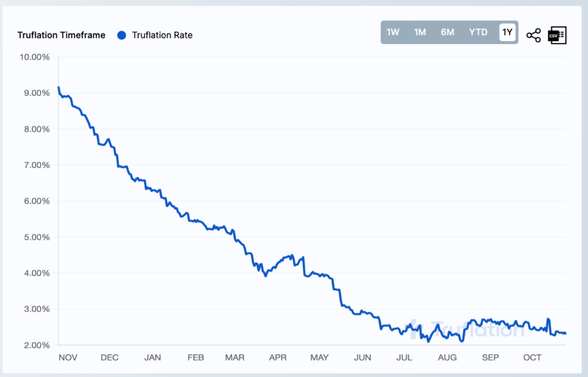
Task: Click the SEP x-axis label
Action: (490, 358)
